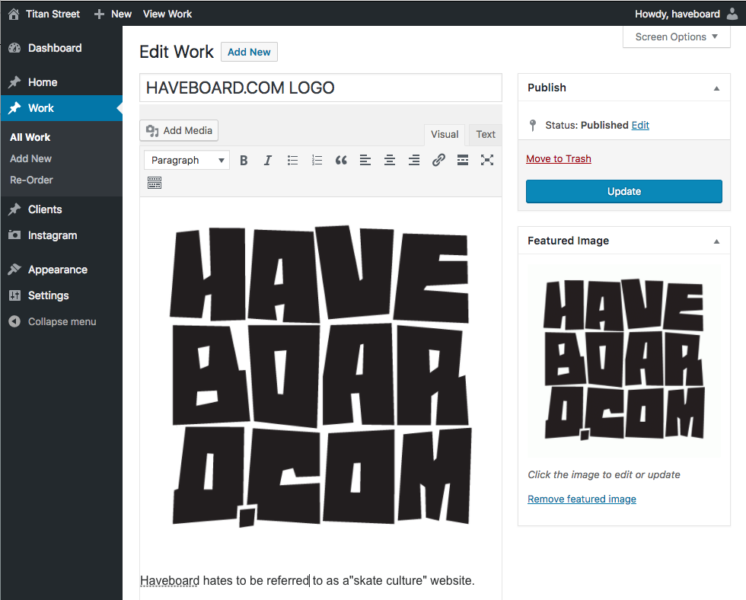Insert or edit link

click(439, 160)
